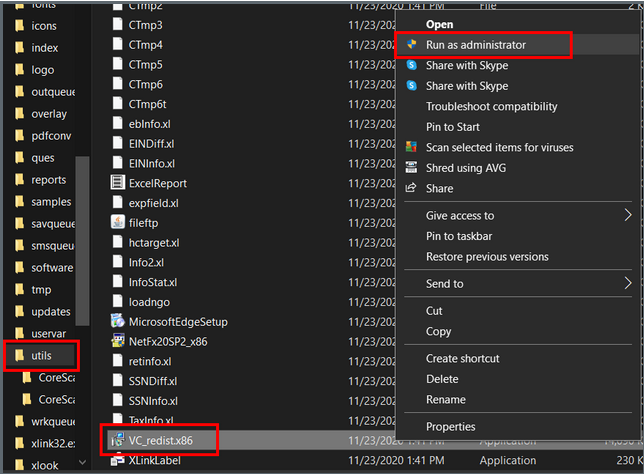The height and width of the screenshot is (474, 644).
Task: Select the utils folder in the tree
Action: click(40, 355)
